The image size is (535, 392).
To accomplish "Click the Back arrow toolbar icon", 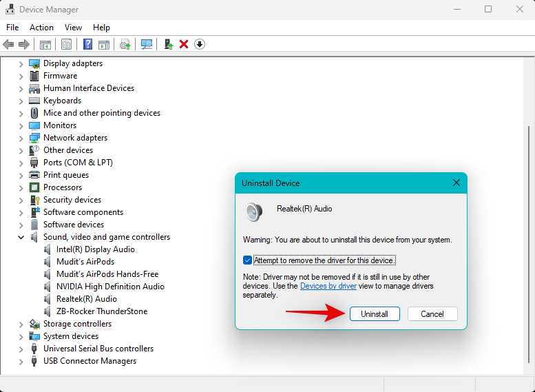I will click(x=8, y=44).
